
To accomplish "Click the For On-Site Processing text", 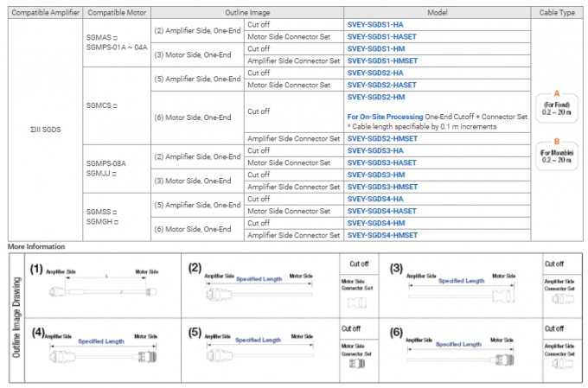I will 386,116.
